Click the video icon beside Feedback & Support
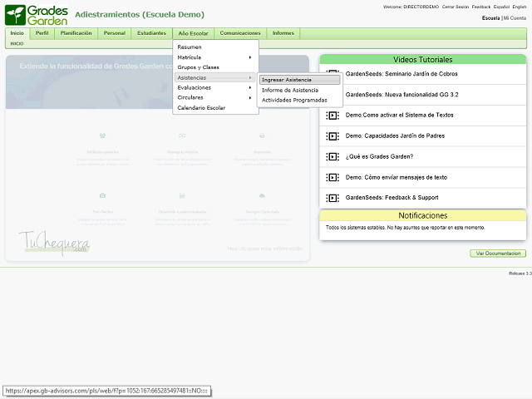532x399 pixels. 332,198
